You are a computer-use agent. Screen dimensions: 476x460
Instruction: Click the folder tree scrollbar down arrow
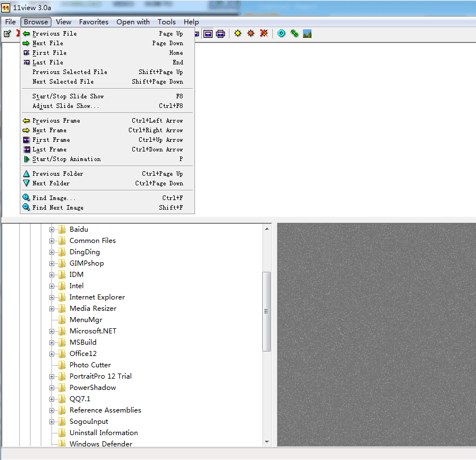coord(267,442)
